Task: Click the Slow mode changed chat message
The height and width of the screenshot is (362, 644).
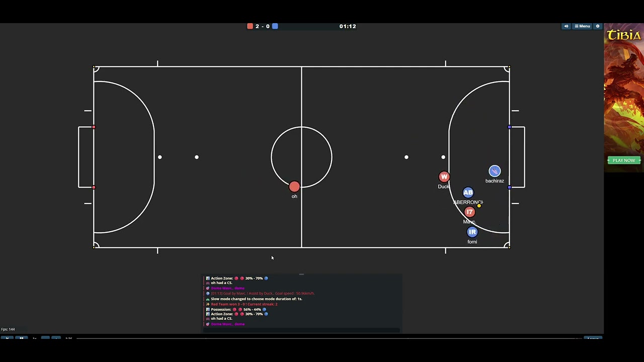Action: pos(257,299)
